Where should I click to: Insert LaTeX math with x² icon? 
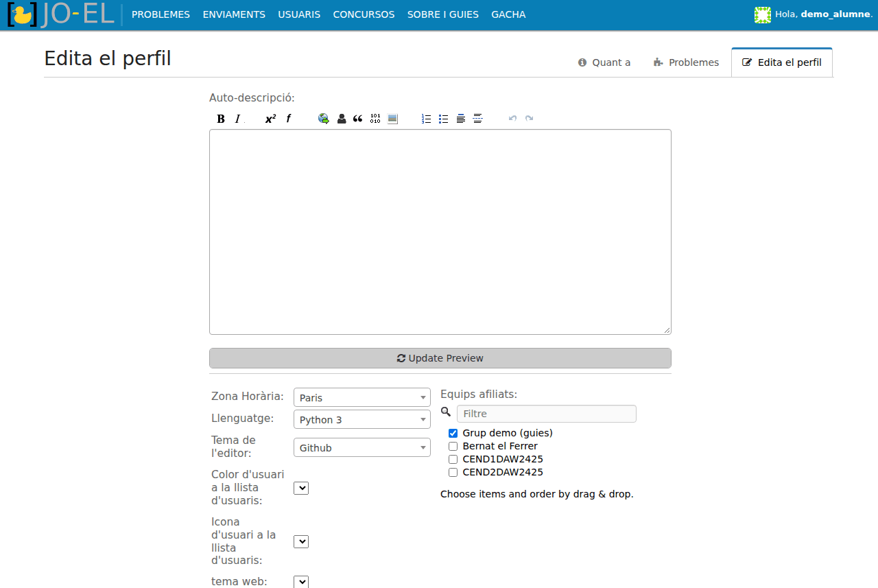click(x=271, y=119)
